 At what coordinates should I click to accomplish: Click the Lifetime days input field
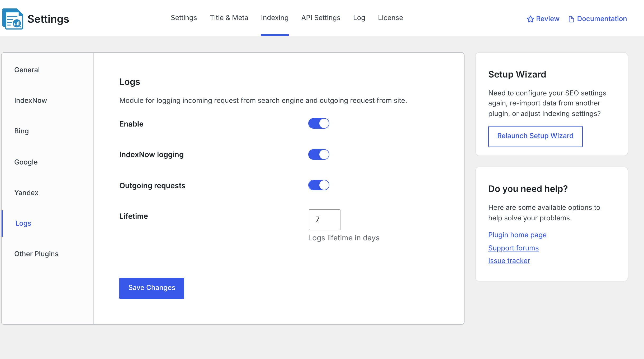pyautogui.click(x=324, y=220)
